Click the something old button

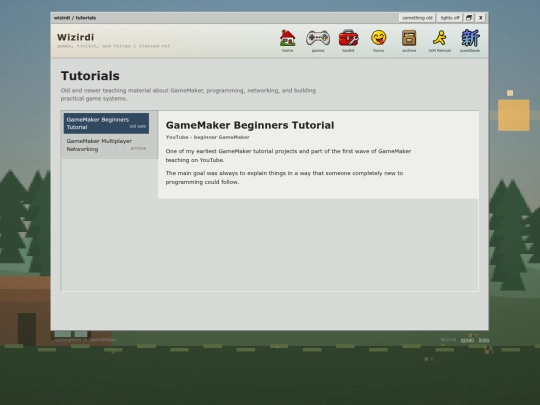click(417, 18)
